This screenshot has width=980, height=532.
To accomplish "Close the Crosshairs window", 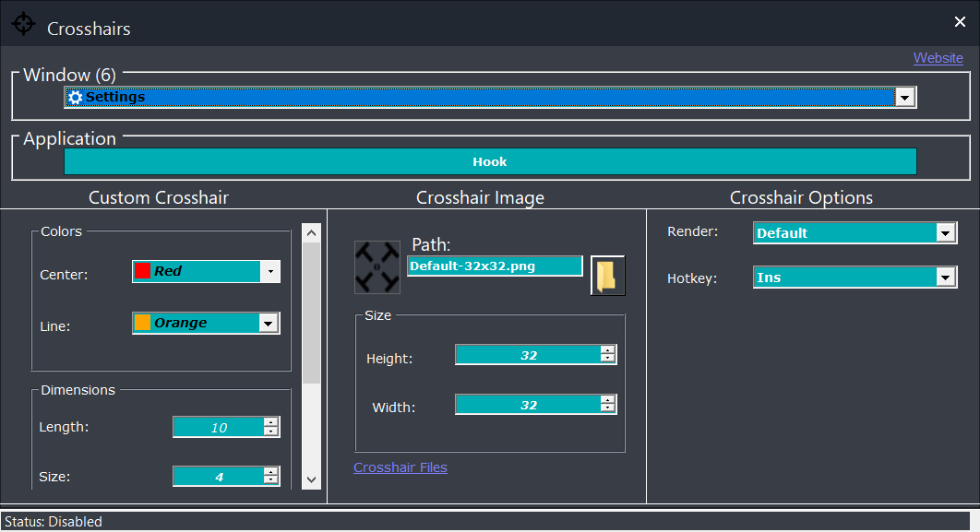I will coord(960,22).
